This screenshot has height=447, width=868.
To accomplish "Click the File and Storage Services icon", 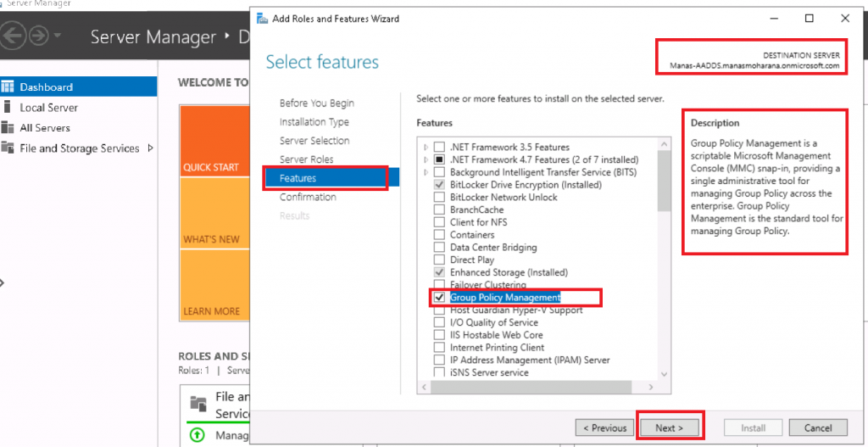I will (8, 148).
